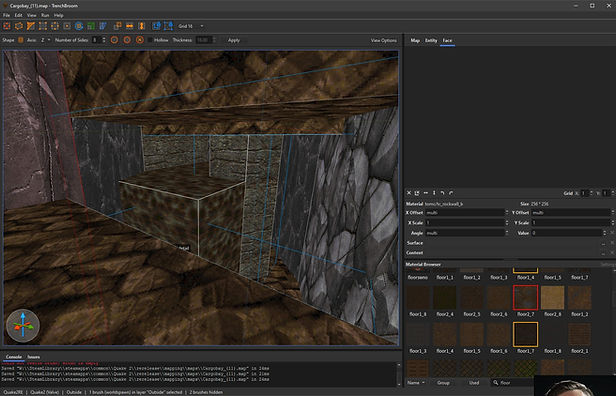Rotate UV clockwise icon

tap(451, 193)
